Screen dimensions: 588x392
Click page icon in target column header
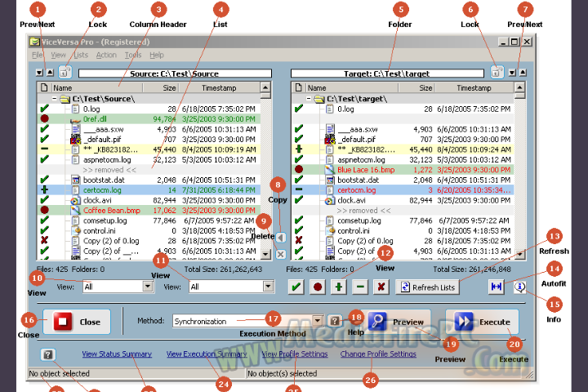click(x=299, y=87)
